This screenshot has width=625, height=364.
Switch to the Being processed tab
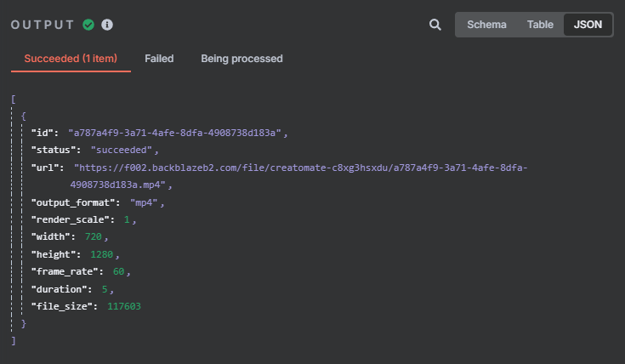point(241,59)
